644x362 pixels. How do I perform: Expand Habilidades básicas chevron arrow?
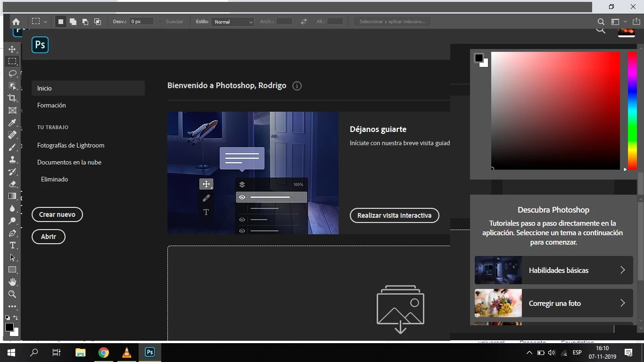622,270
